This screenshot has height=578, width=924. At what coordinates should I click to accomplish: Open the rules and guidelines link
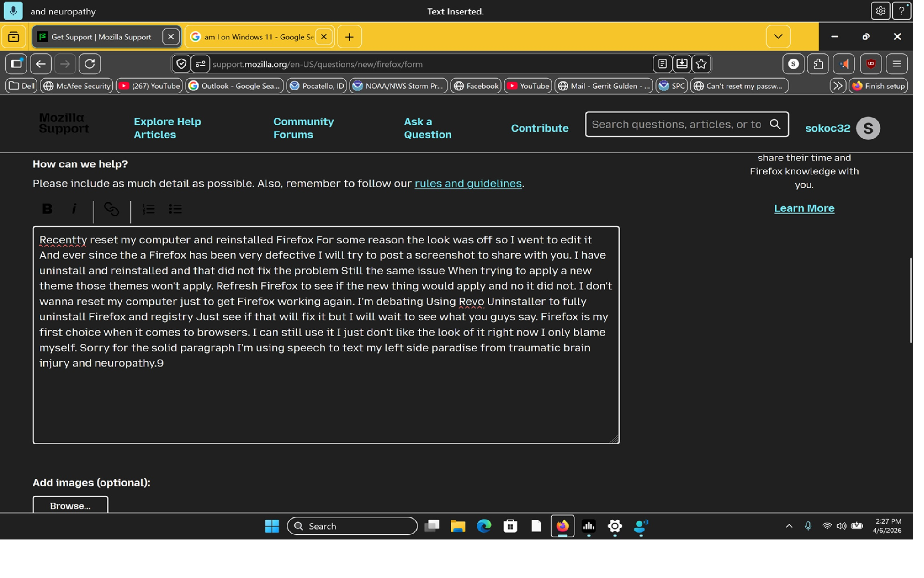(x=468, y=183)
